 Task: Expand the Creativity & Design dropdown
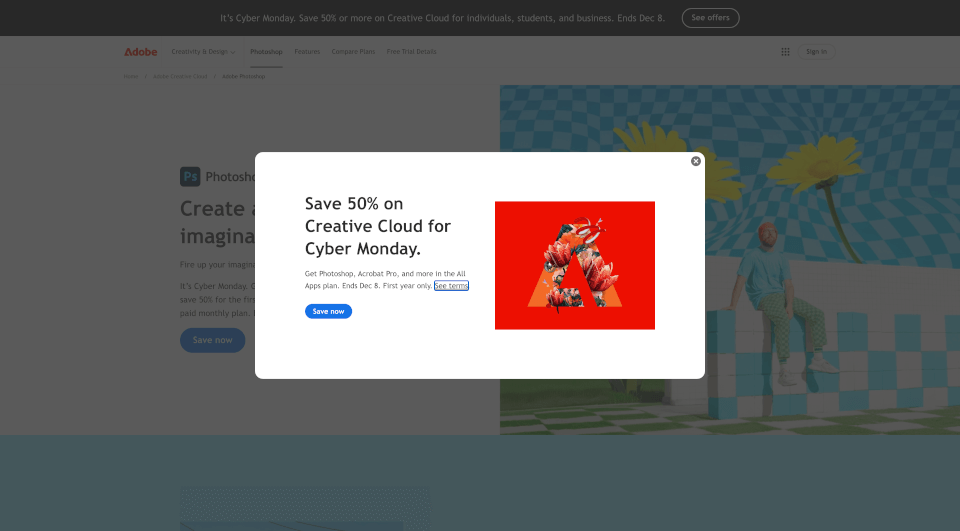tap(203, 52)
